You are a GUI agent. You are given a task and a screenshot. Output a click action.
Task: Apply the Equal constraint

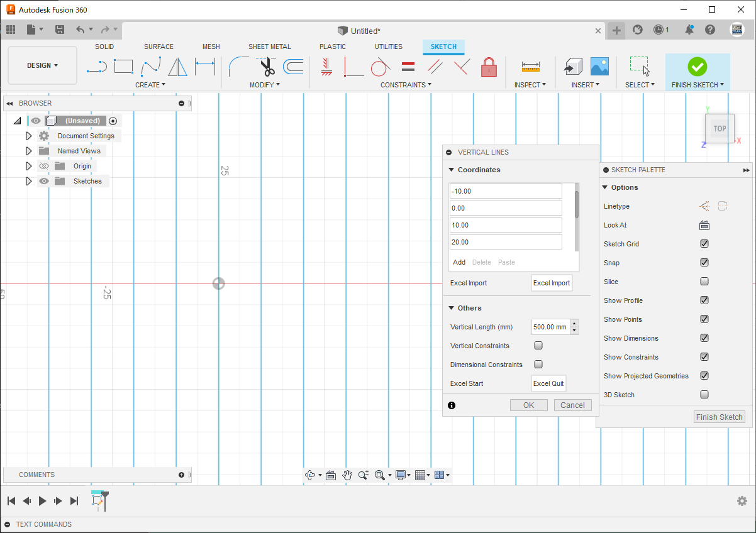pyautogui.click(x=408, y=66)
